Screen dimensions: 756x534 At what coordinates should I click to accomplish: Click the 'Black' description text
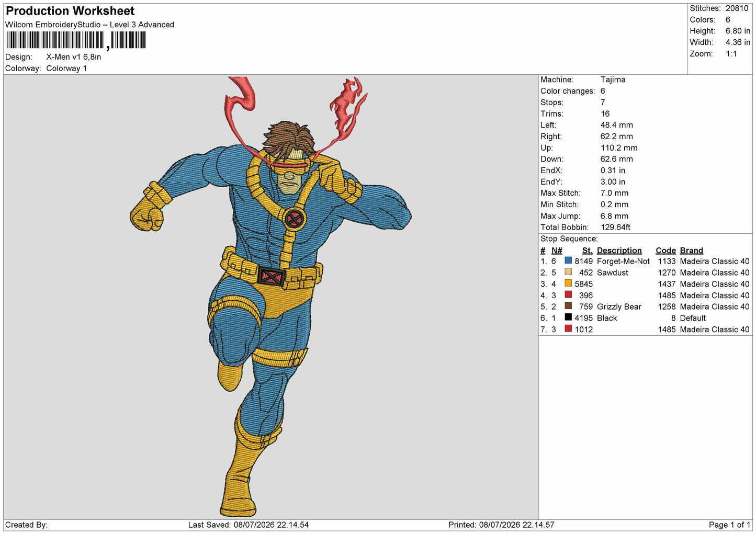607,319
